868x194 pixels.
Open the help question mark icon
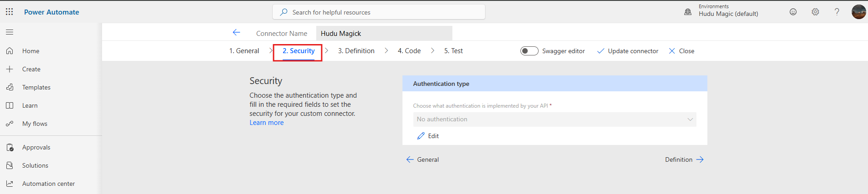coord(837,12)
